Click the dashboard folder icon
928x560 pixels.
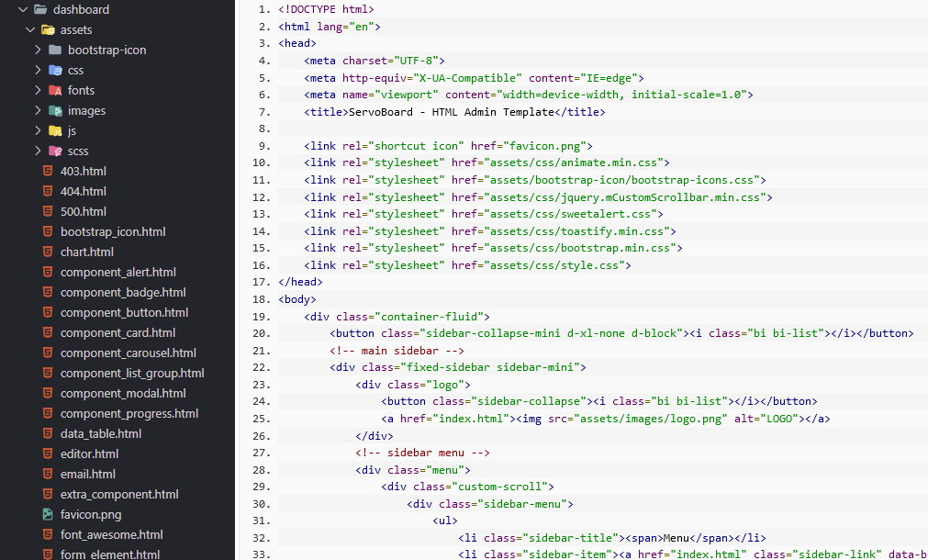point(40,9)
